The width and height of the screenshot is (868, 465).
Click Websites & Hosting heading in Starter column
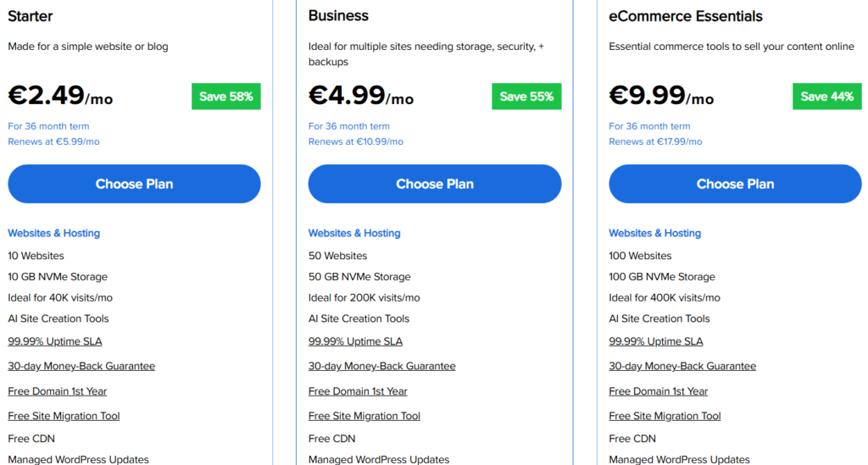point(53,233)
